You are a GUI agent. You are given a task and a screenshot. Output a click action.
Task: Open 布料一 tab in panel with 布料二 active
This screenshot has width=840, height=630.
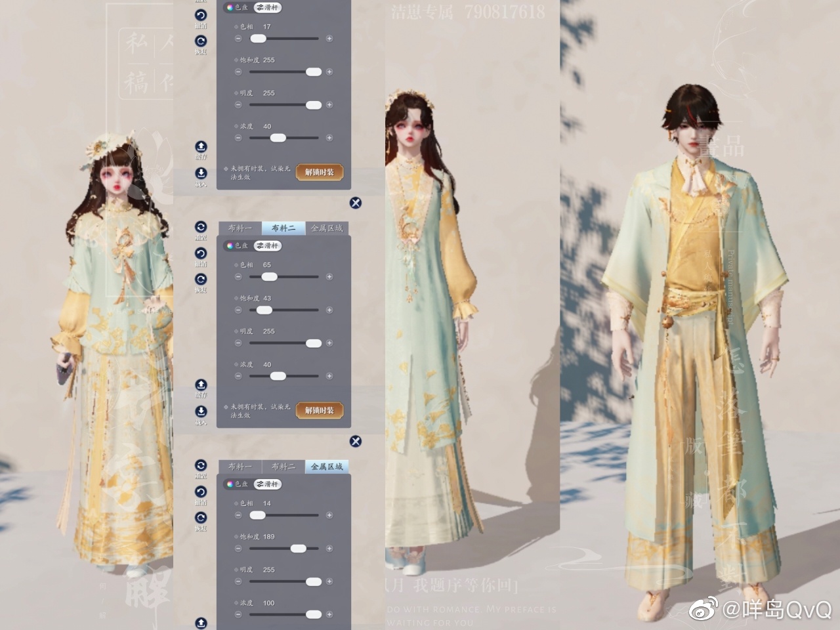[x=240, y=228]
